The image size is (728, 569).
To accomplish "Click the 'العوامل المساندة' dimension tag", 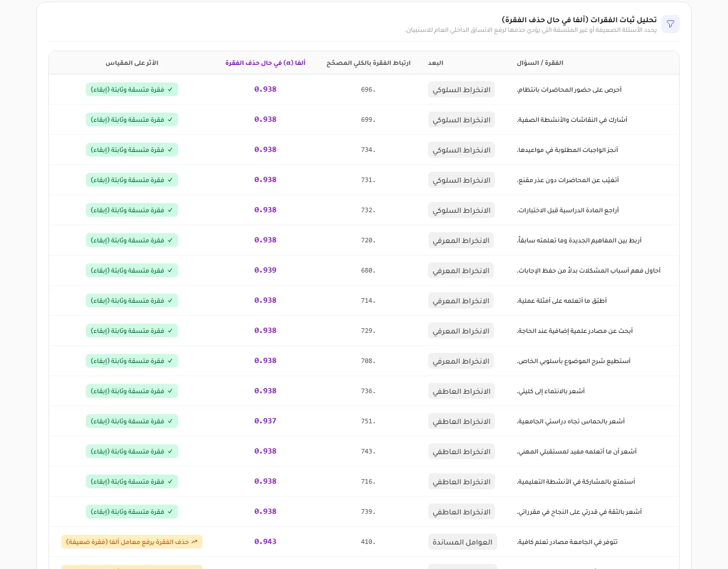I will 462,542.
